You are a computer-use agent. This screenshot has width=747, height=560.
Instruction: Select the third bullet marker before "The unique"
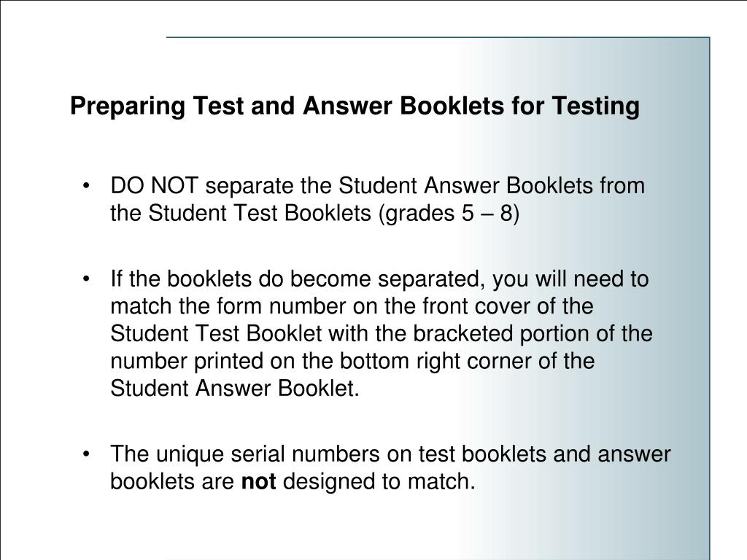tap(86, 454)
